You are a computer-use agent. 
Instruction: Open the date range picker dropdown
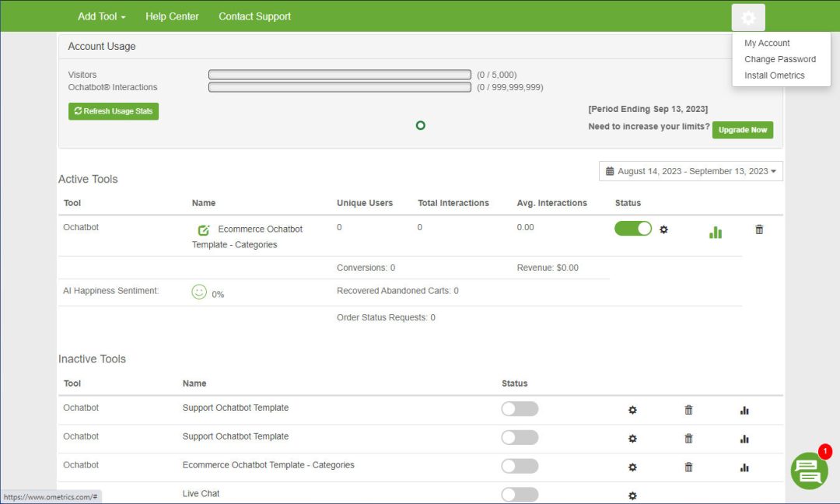(691, 171)
